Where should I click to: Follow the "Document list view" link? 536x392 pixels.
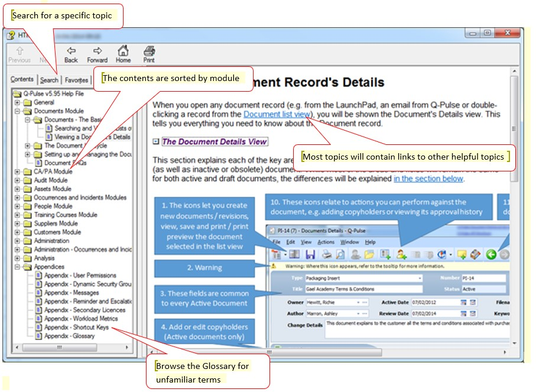tap(277, 114)
